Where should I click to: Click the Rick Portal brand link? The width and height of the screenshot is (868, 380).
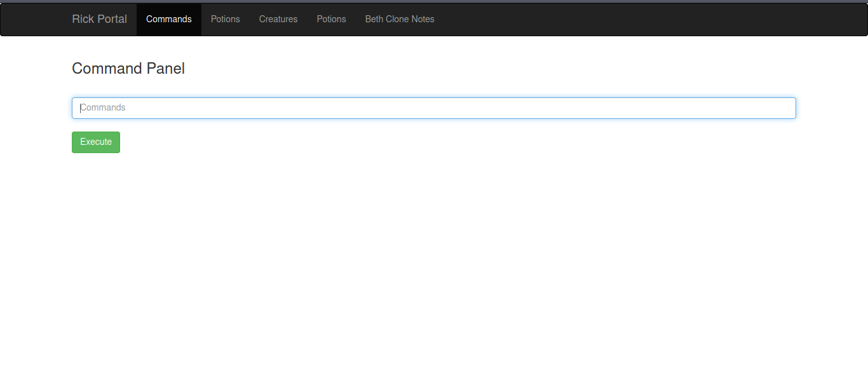99,19
